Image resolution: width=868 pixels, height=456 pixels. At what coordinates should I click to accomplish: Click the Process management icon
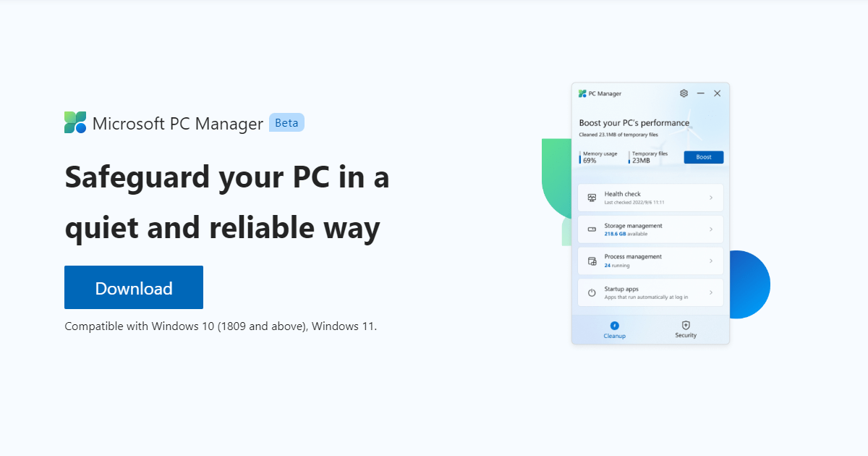pyautogui.click(x=592, y=261)
